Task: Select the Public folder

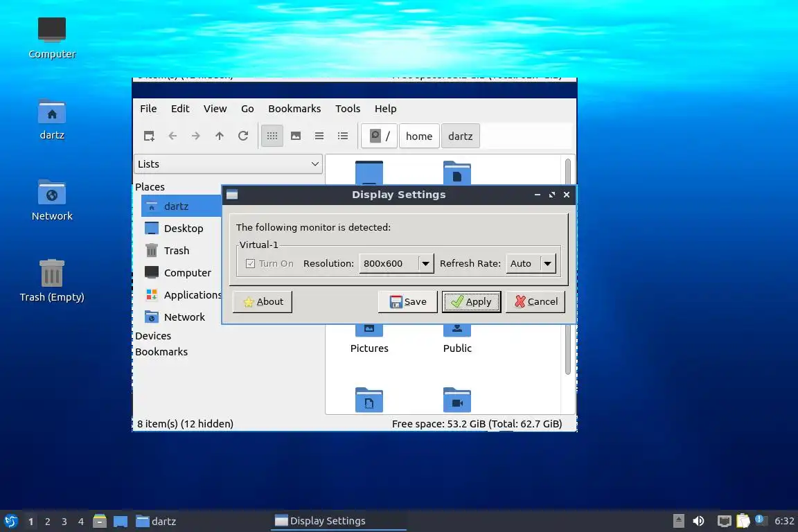Action: [457, 339]
